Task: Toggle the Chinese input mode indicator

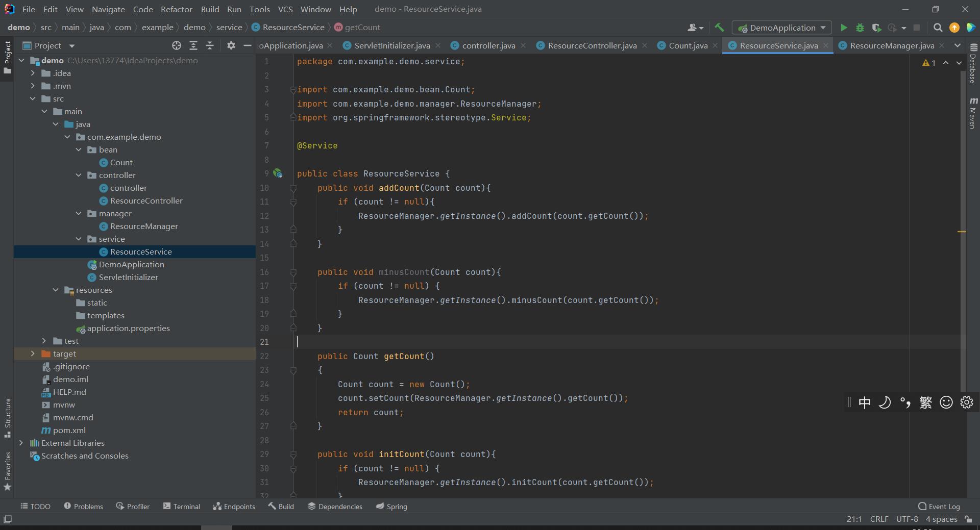Action: click(864, 402)
